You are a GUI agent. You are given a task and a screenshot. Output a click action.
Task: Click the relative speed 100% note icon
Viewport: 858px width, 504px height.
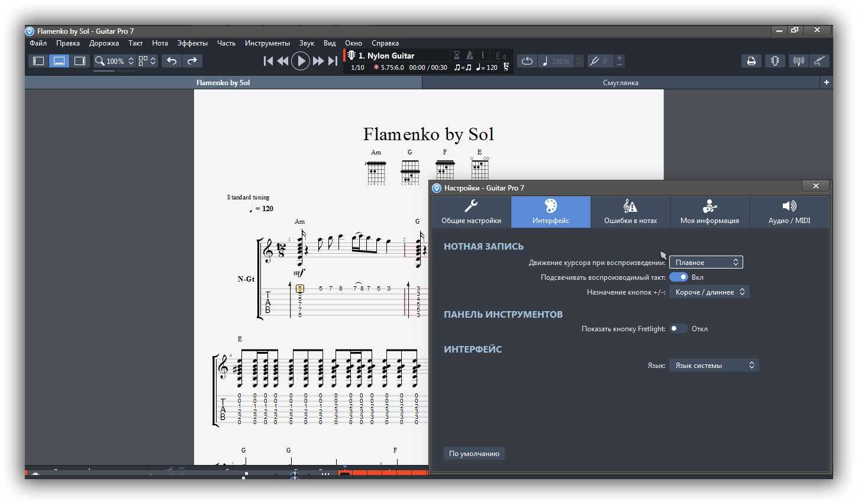click(545, 61)
